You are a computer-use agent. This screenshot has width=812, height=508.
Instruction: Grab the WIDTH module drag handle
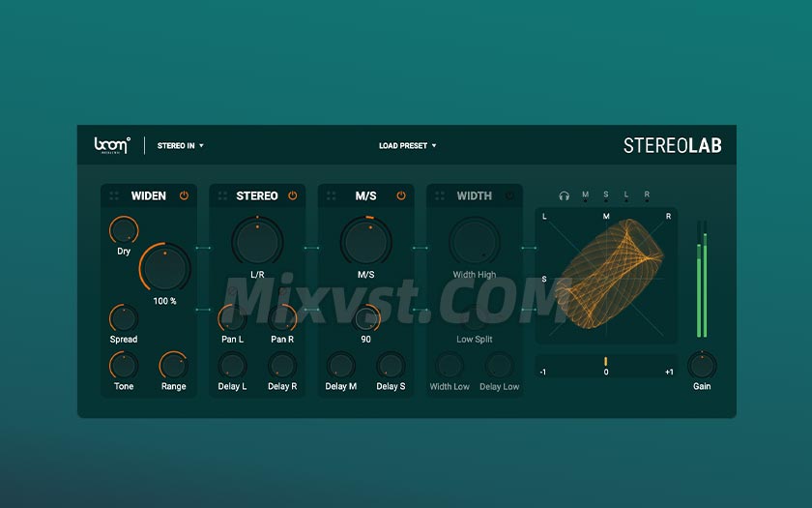[x=439, y=195]
